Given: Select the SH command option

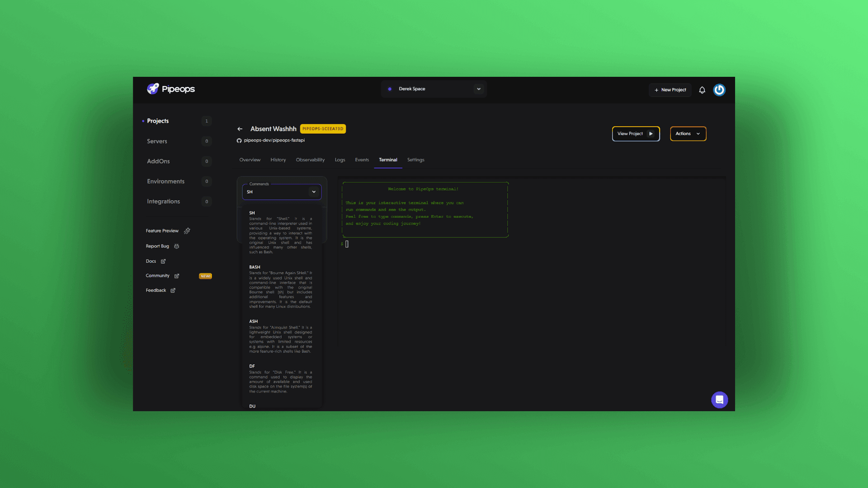Looking at the screenshot, I should (281, 233).
